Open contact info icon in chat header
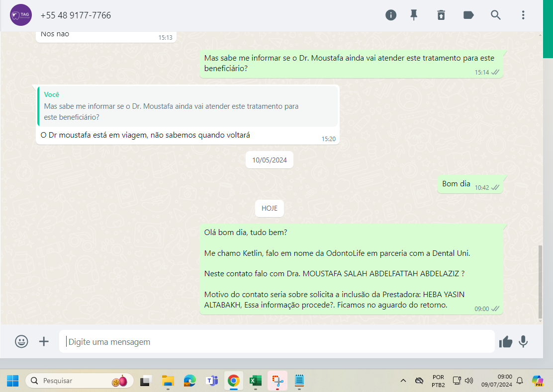 click(391, 15)
